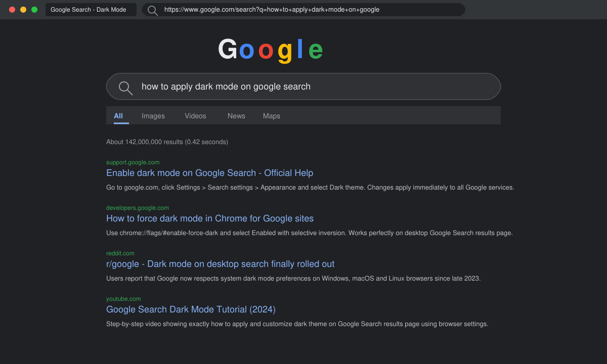Screen dimensions: 607x364
Task: Select the browser URL address bar
Action: (303, 10)
